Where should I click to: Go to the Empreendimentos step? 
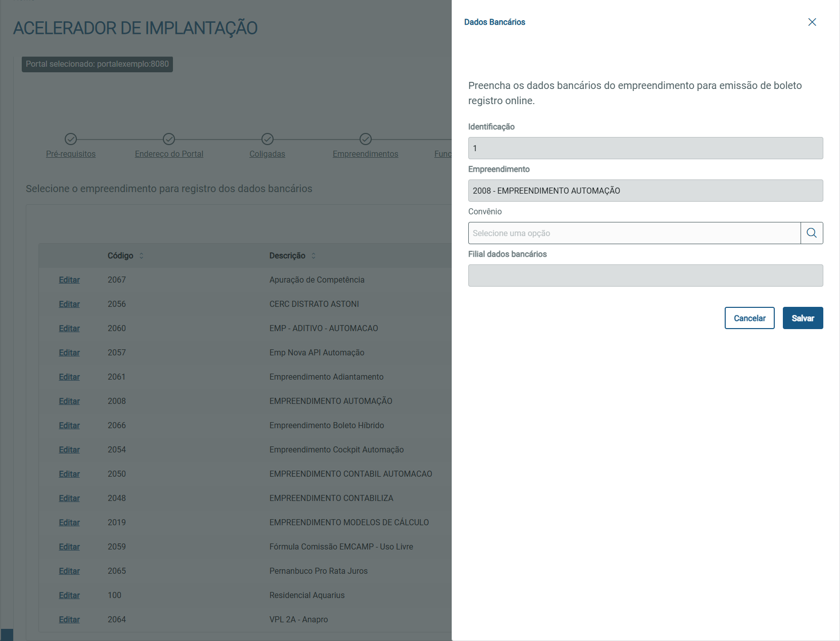(366, 154)
